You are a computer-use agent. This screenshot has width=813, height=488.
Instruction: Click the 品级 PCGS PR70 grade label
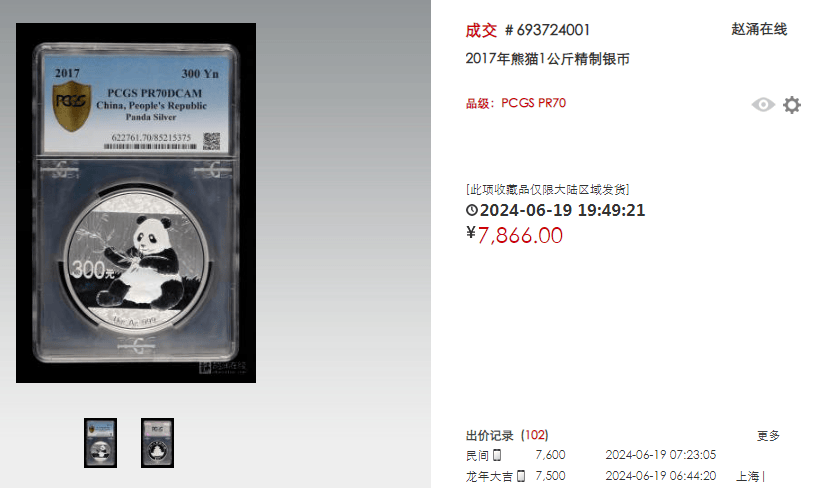(x=516, y=103)
